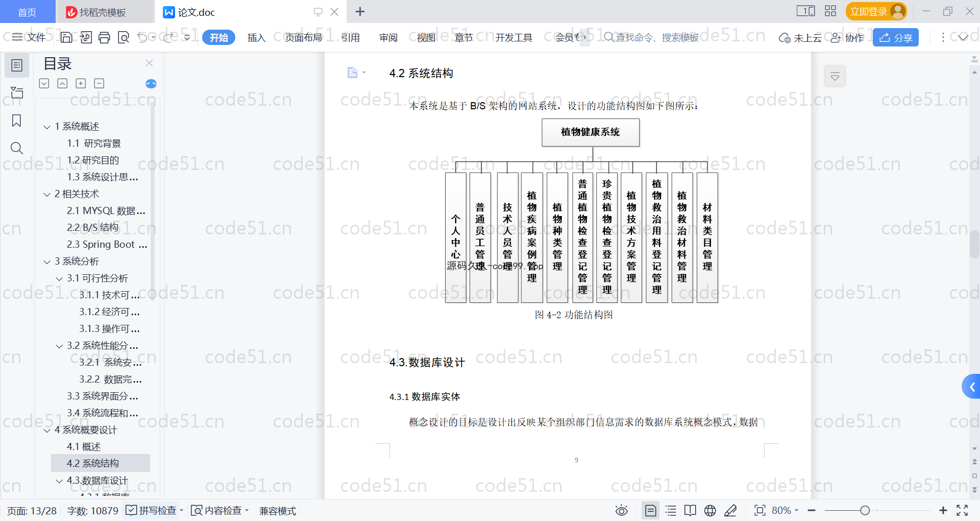
Task: Select the 页面布局 ribbon tab
Action: 303,37
